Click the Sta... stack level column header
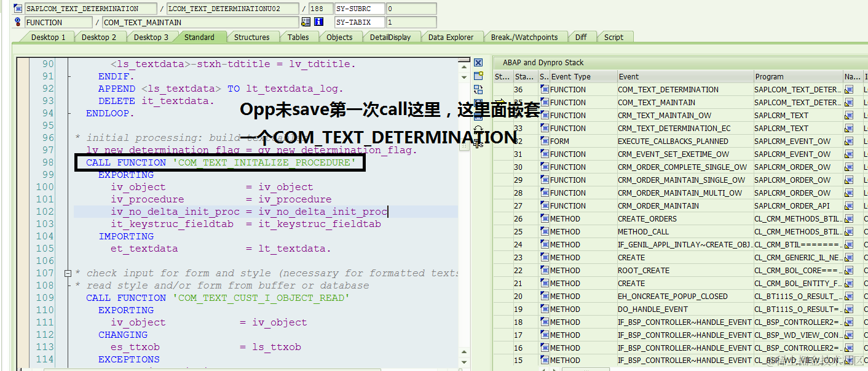Image resolution: width=868 pixels, height=371 pixels. [524, 77]
